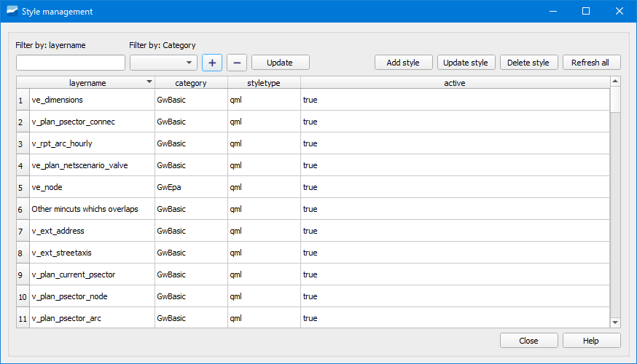
Task: Select the styletype column header
Action: 264,83
